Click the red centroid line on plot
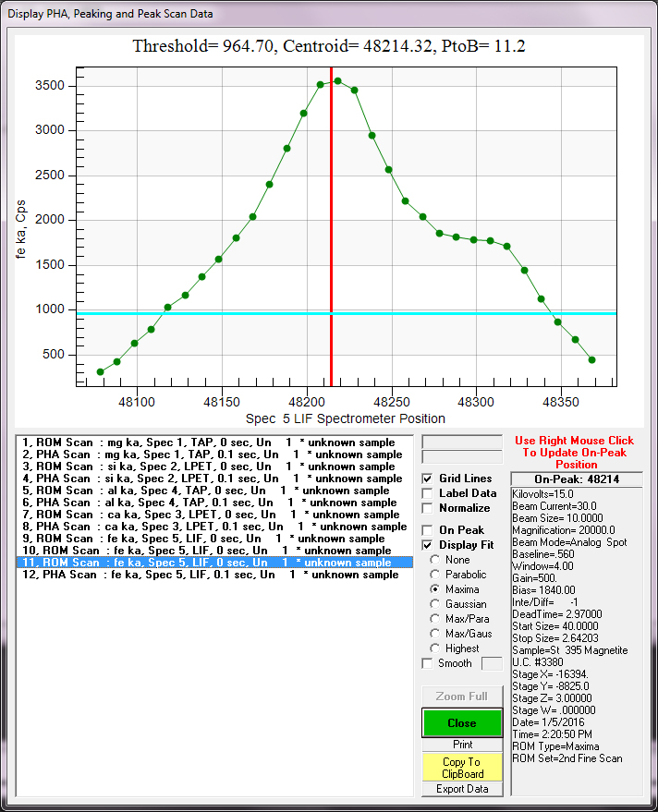Image resolution: width=658 pixels, height=812 pixels. click(x=331, y=231)
